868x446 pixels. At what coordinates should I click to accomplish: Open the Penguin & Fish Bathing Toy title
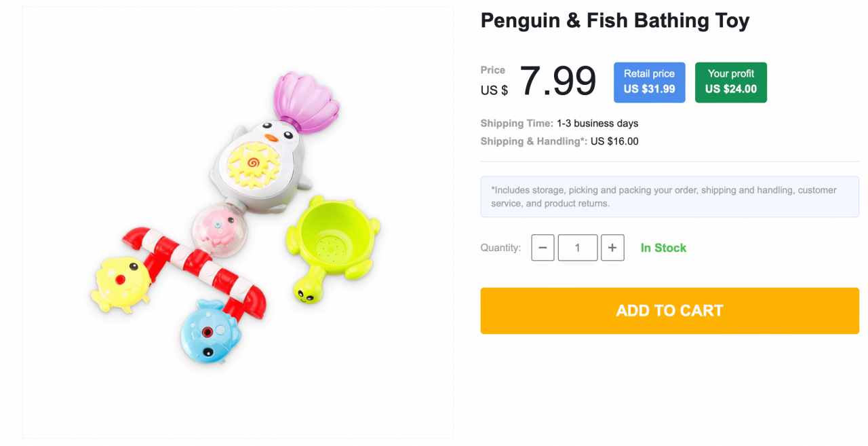point(614,20)
